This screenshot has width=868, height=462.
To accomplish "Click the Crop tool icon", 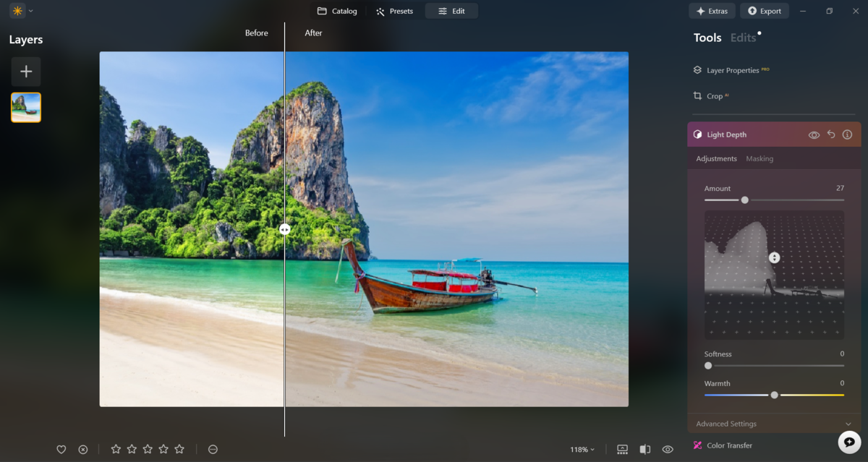I will coord(697,95).
